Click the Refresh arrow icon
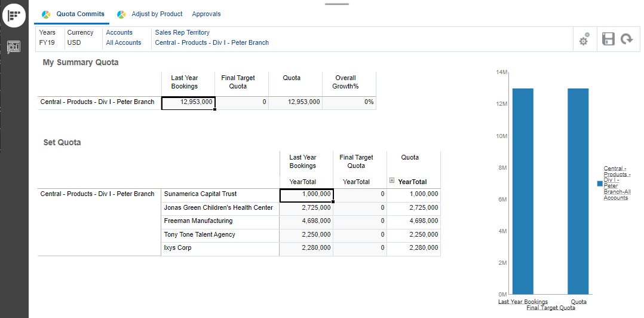This screenshot has width=644, height=318. 627,39
